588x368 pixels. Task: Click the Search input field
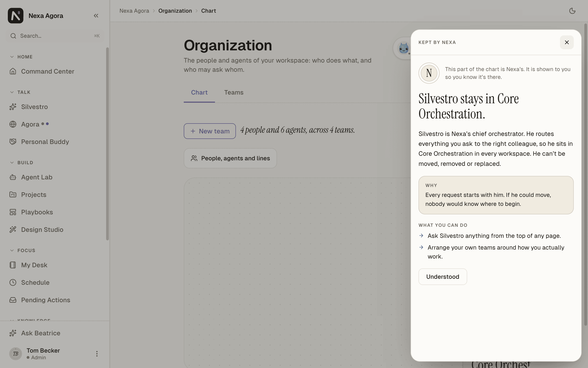55,36
